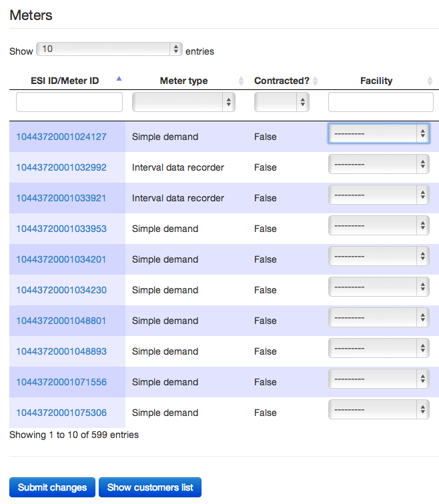
Task: Open Facility dropdown for meter 10443720001048801
Action: [x=378, y=318]
